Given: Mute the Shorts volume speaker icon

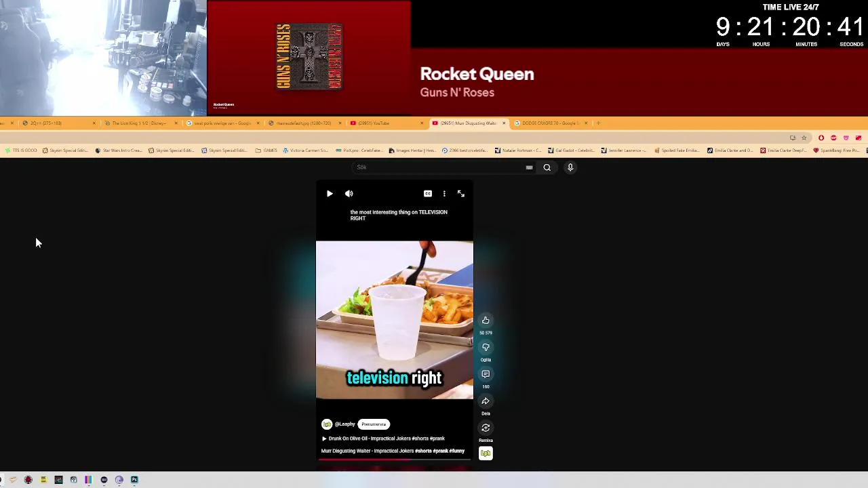Looking at the screenshot, I should tap(349, 194).
